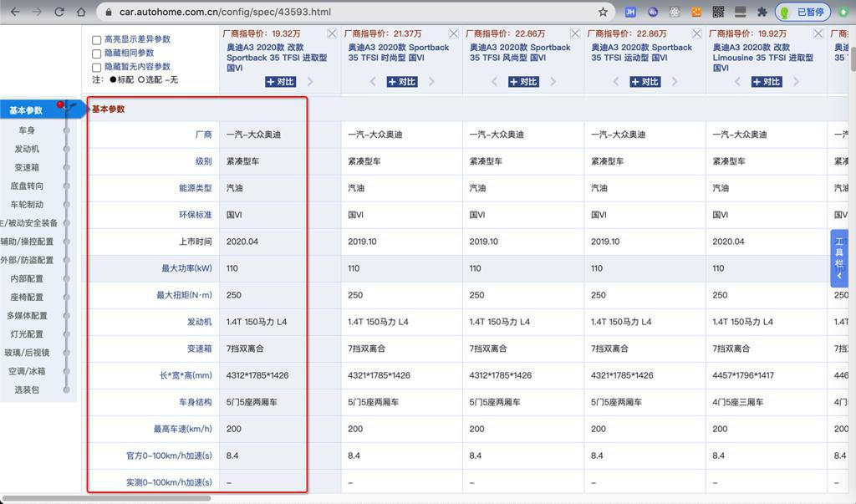Click the 长*宽*高(mm) parameter link
The image size is (856, 504).
[x=186, y=375]
